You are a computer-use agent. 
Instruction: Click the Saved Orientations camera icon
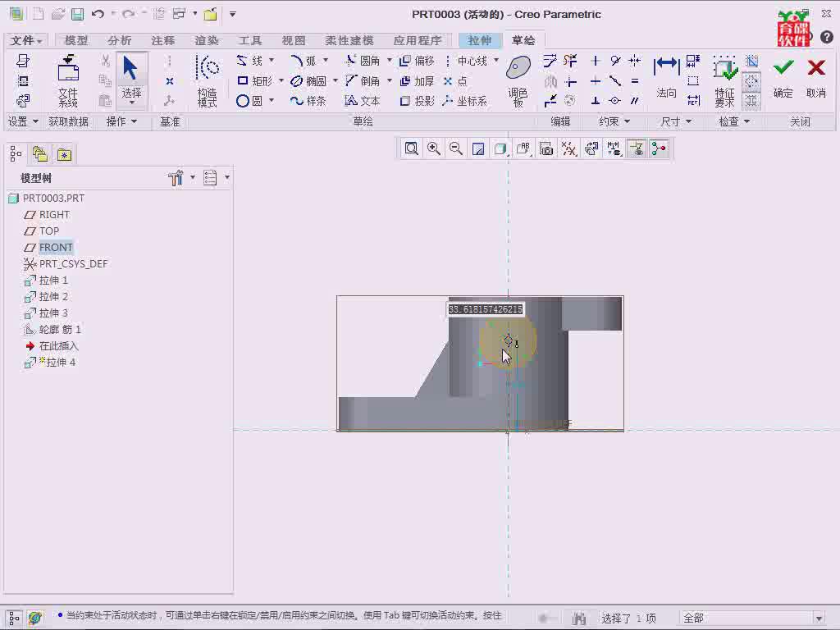546,148
